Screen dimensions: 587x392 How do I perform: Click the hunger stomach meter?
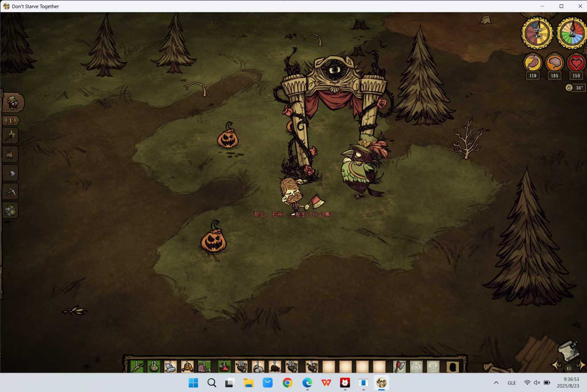click(x=533, y=63)
